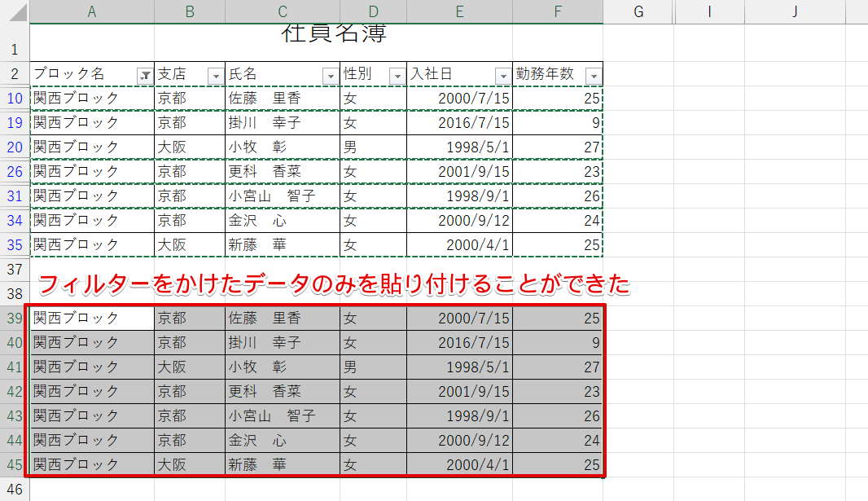
Task: Select row 46 header
Action: point(15,489)
